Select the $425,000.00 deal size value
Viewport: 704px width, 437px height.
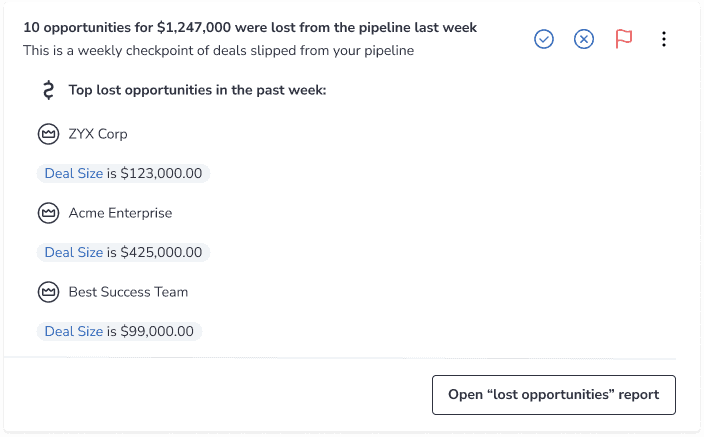161,252
